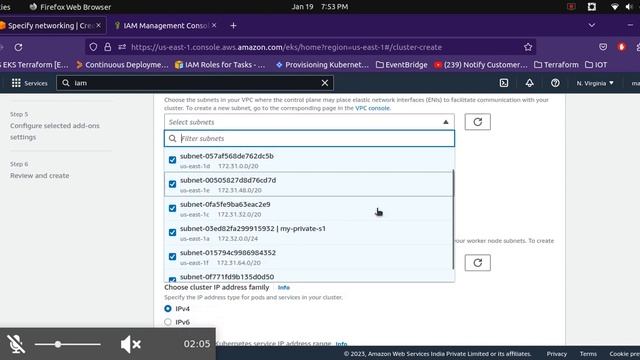Click the Services label in AWS nav
Screen dimensions: 640x360
pos(36,83)
